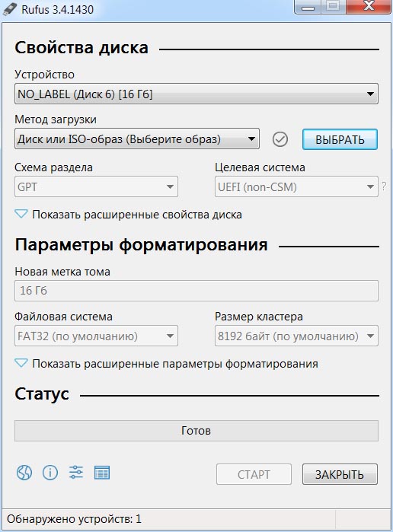The height and width of the screenshot is (532, 393).
Task: Click the question mark help hint
Action: pos(384,186)
